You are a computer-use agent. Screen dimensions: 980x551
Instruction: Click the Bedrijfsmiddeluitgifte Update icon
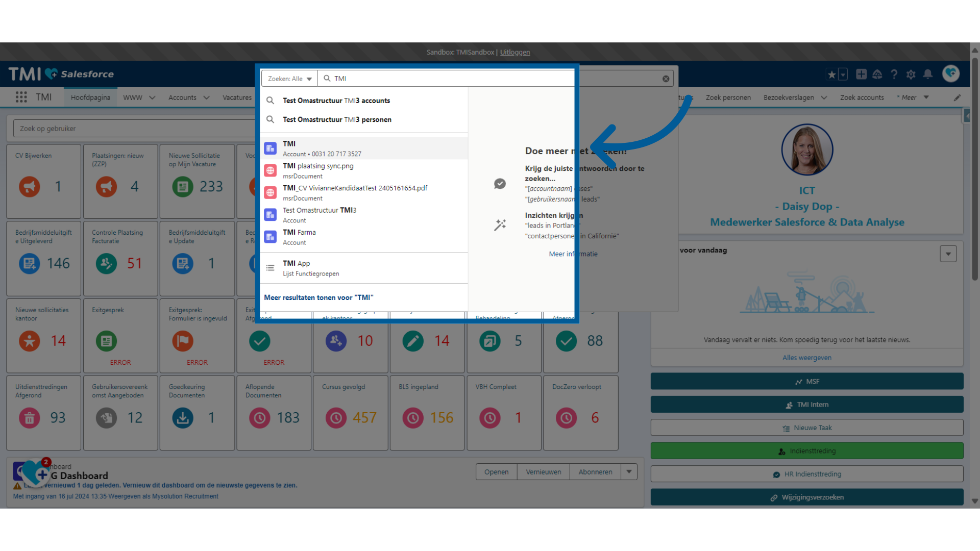pos(183,263)
